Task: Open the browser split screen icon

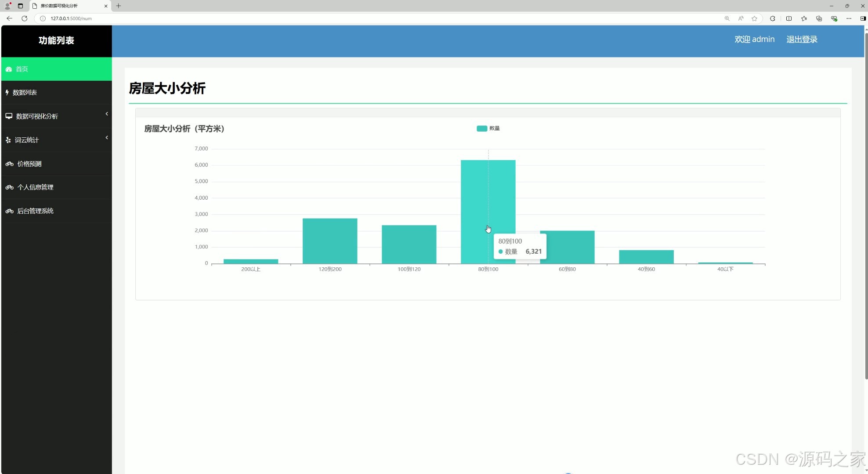Action: coord(789,18)
